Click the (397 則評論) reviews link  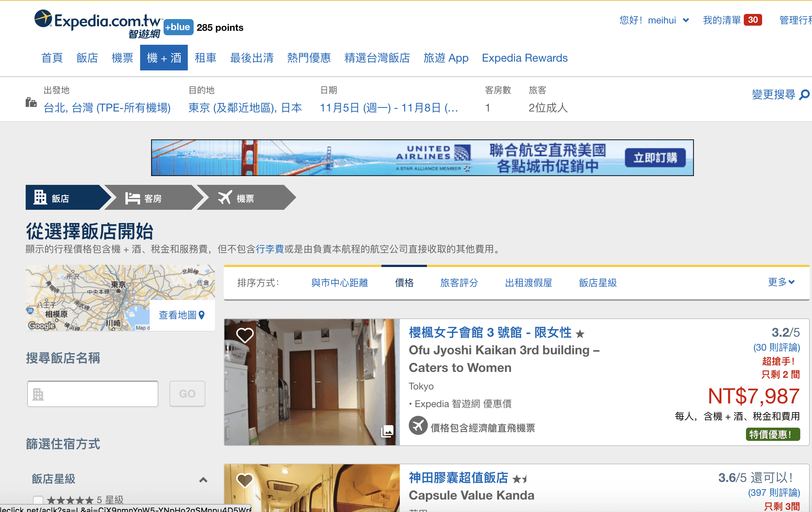pos(774,493)
